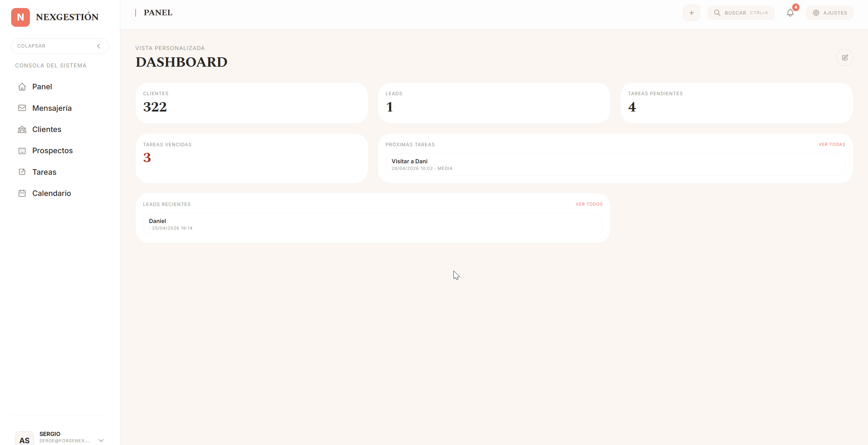This screenshot has width=868, height=445.
Task: Click VER TODAS in Próximas Tareas
Action: [831, 144]
